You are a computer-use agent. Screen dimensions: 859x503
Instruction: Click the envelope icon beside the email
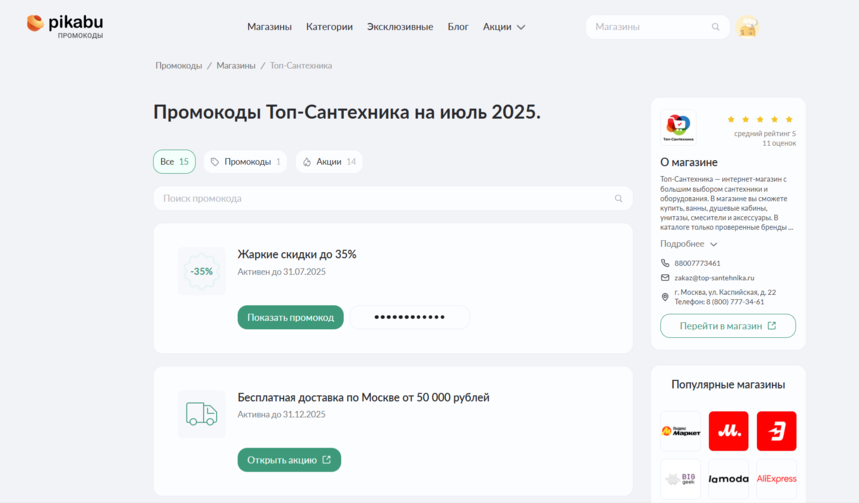[x=665, y=278]
